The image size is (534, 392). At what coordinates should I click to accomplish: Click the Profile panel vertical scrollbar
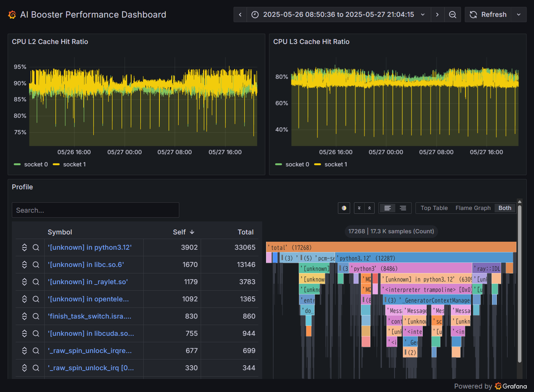pyautogui.click(x=519, y=283)
